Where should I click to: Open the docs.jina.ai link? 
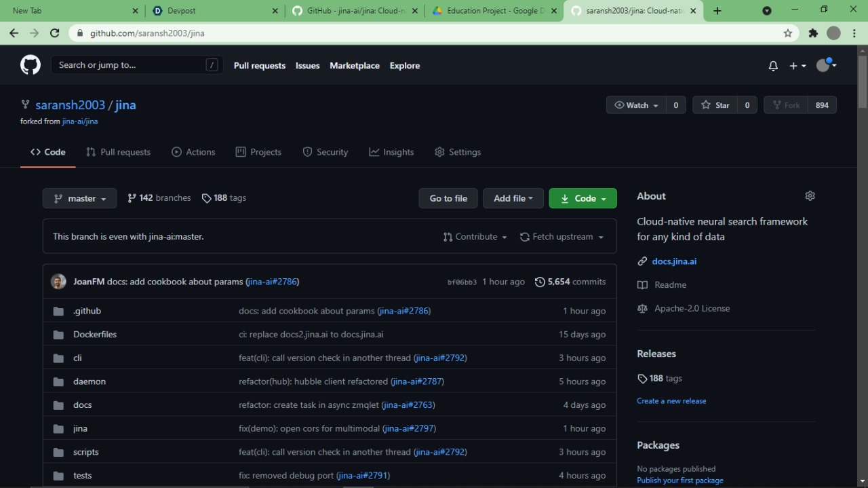[x=674, y=261]
